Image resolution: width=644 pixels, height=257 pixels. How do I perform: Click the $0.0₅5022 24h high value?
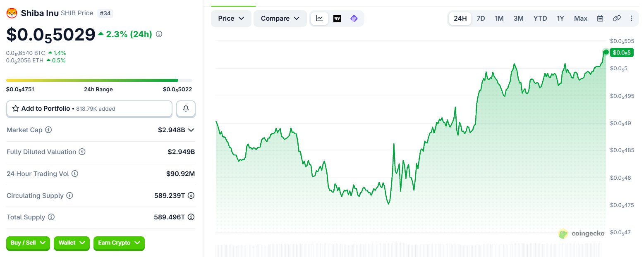177,90
